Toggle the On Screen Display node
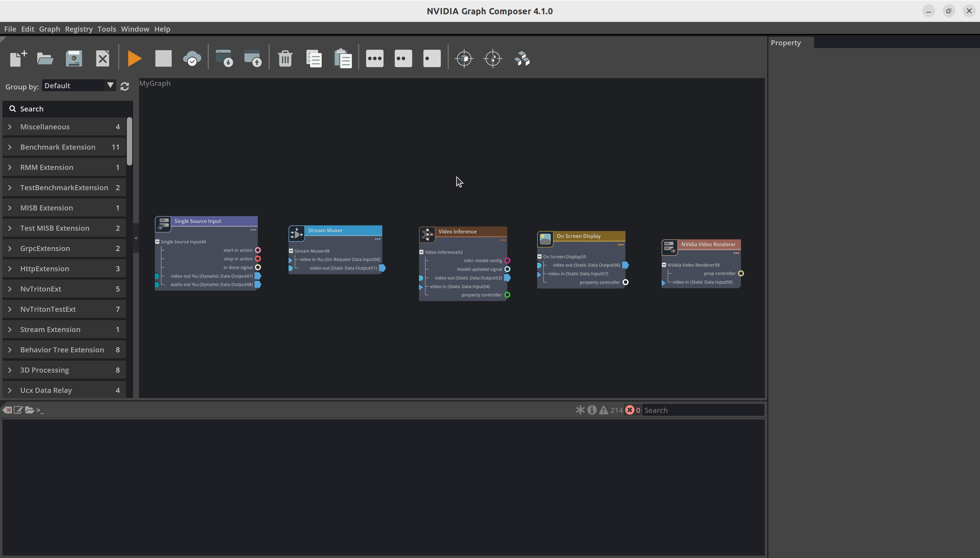Viewport: 980px width, 558px height. pyautogui.click(x=540, y=256)
